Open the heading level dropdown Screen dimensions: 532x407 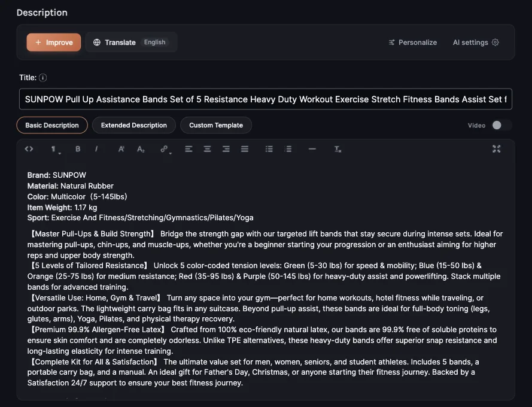(56, 150)
